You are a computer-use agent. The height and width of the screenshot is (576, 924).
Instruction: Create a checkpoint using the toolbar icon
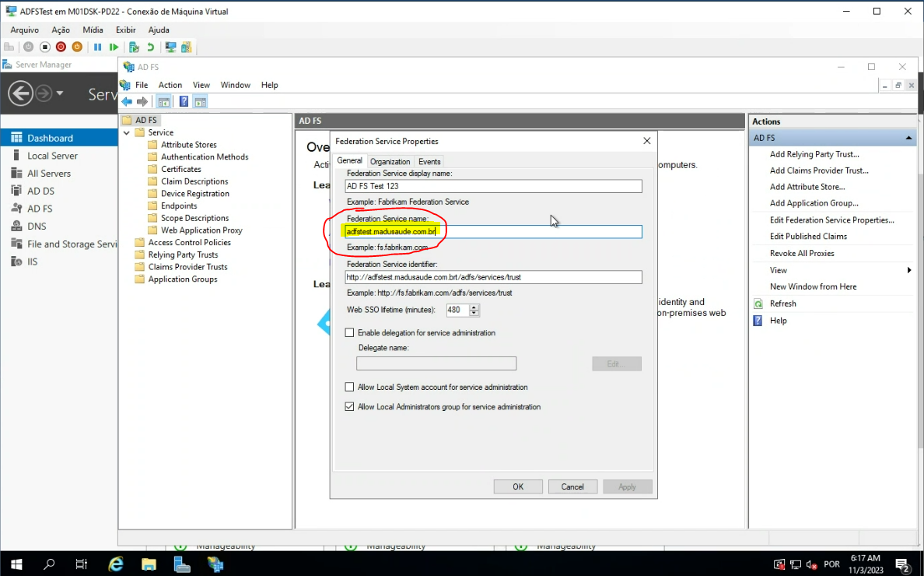(x=135, y=47)
